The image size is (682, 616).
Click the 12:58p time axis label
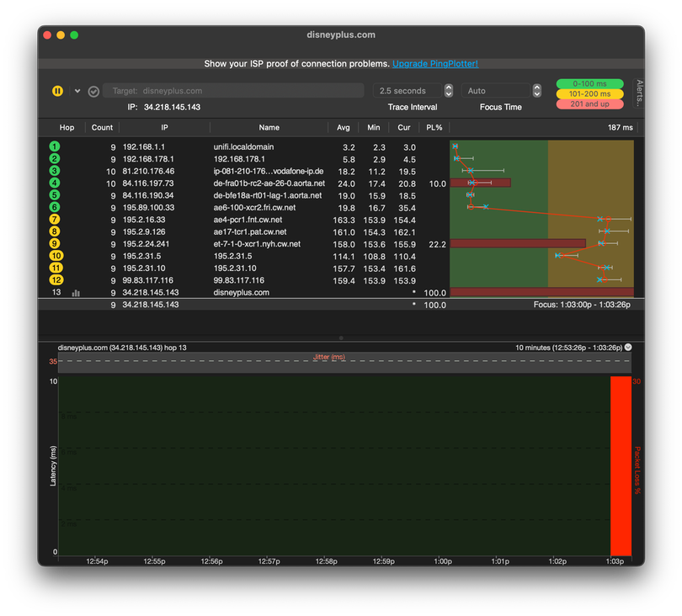point(326,561)
